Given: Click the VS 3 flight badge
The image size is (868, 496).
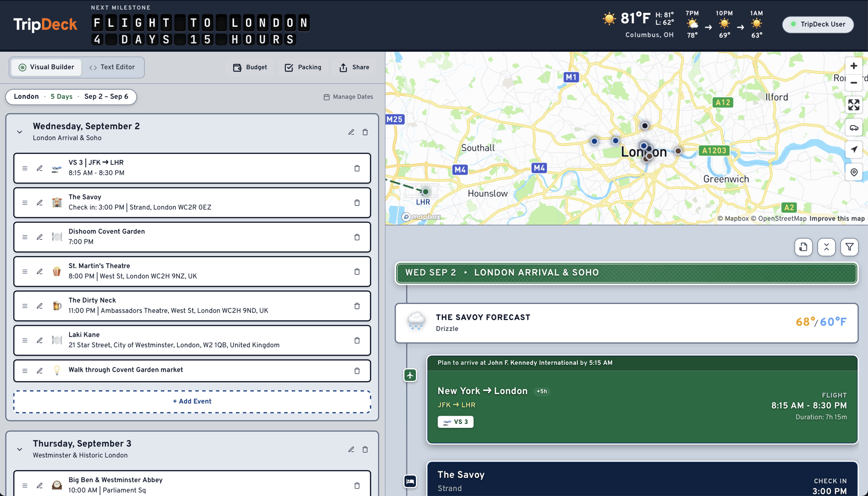Looking at the screenshot, I should 456,422.
